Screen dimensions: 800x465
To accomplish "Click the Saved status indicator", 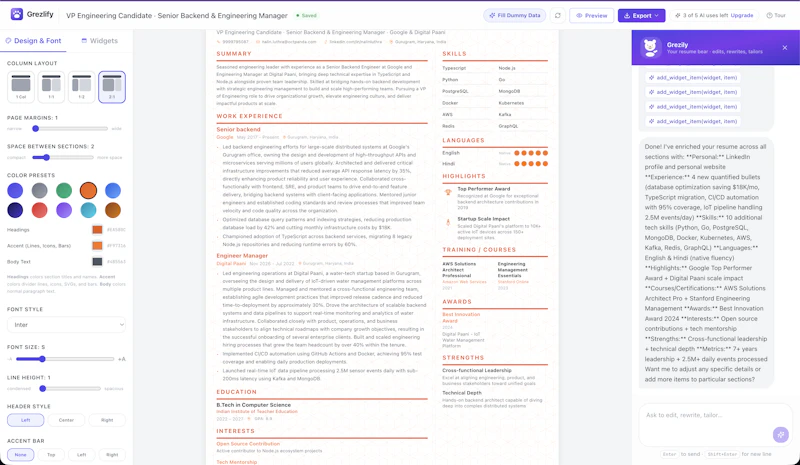I will (x=306, y=16).
